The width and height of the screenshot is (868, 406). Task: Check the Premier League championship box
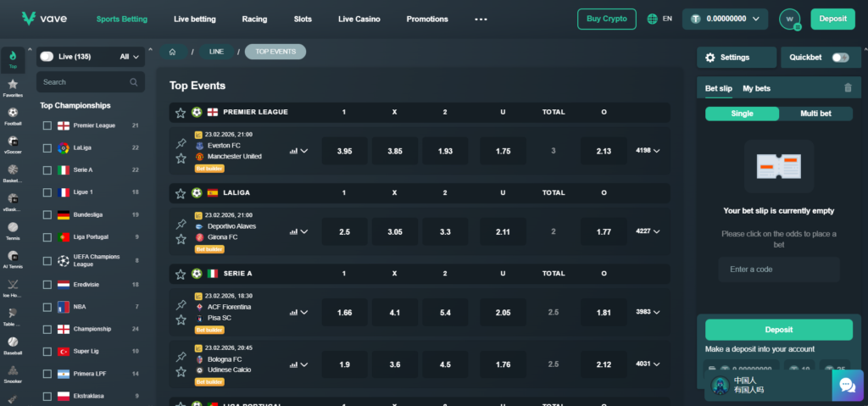(x=47, y=125)
